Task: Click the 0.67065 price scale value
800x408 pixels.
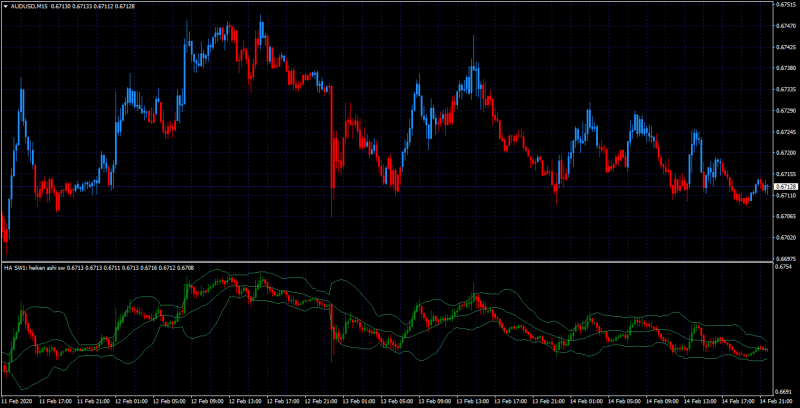Action: pos(786,216)
